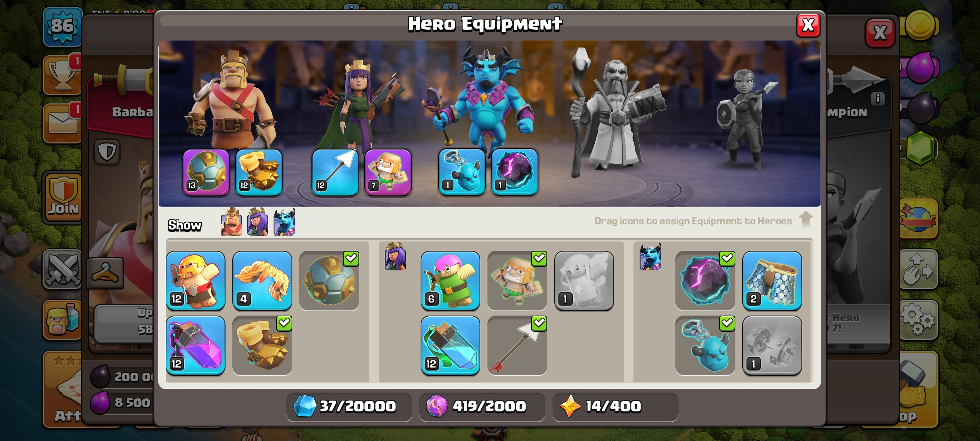980x441 pixels.
Task: Open Minion Prince's Dark Orb slot
Action: tap(514, 172)
